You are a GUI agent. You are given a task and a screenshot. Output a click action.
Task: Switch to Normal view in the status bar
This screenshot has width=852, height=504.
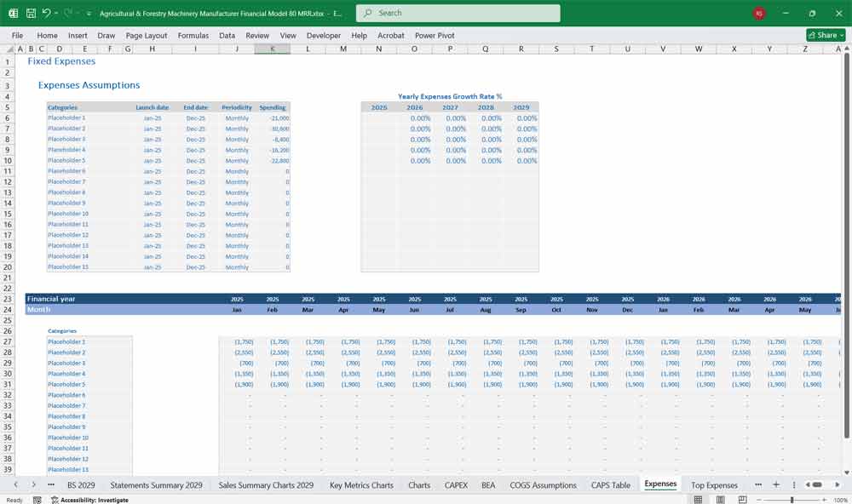point(697,498)
